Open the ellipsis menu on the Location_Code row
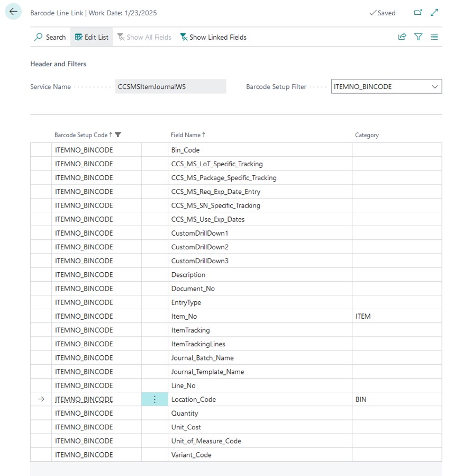Image resolution: width=454 pixels, height=476 pixels. coord(154,399)
